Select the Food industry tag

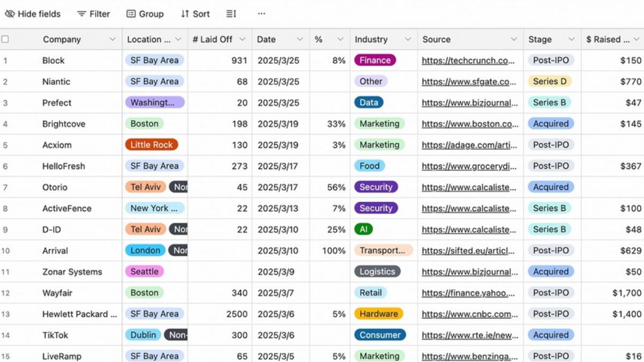(x=369, y=166)
